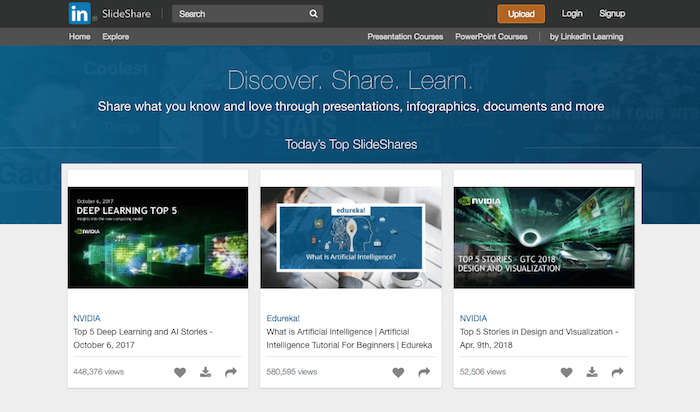The image size is (700, 412).
Task: Go to Presentation Courses
Action: coord(405,37)
